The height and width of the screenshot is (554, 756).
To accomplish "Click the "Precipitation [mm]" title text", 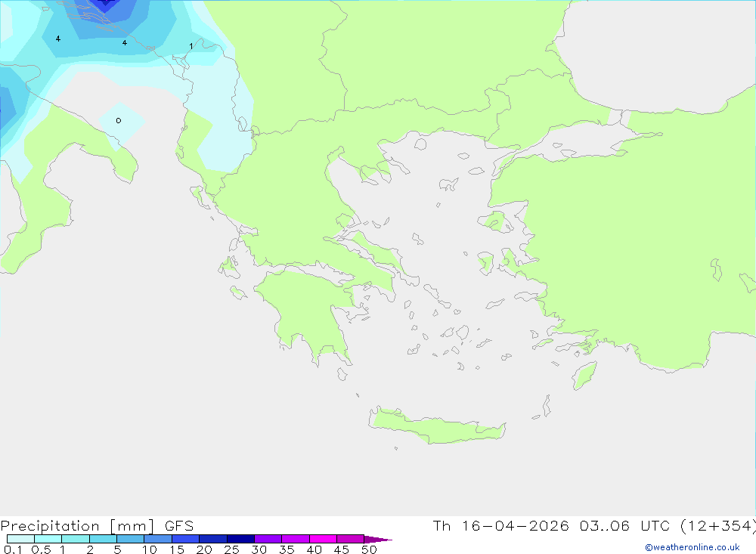I will 77,526.
